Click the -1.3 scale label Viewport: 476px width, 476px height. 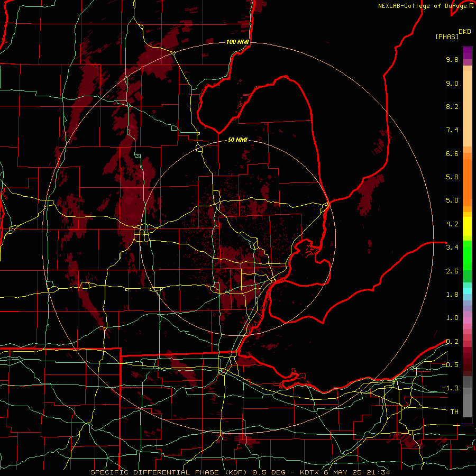[x=450, y=388]
